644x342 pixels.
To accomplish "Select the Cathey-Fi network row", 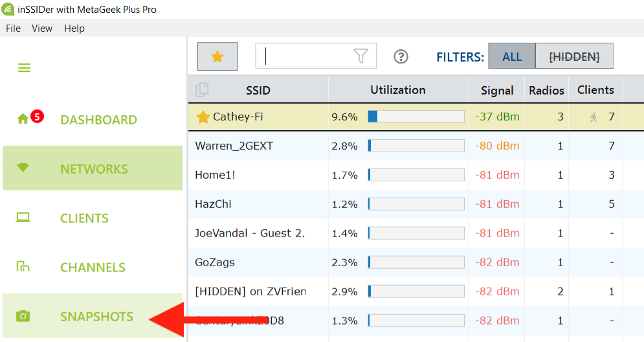I will [416, 117].
